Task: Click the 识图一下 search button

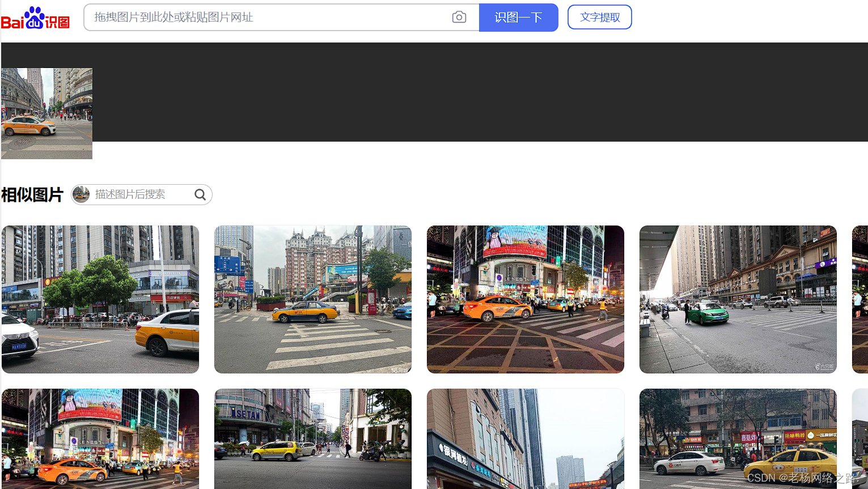Action: [519, 18]
